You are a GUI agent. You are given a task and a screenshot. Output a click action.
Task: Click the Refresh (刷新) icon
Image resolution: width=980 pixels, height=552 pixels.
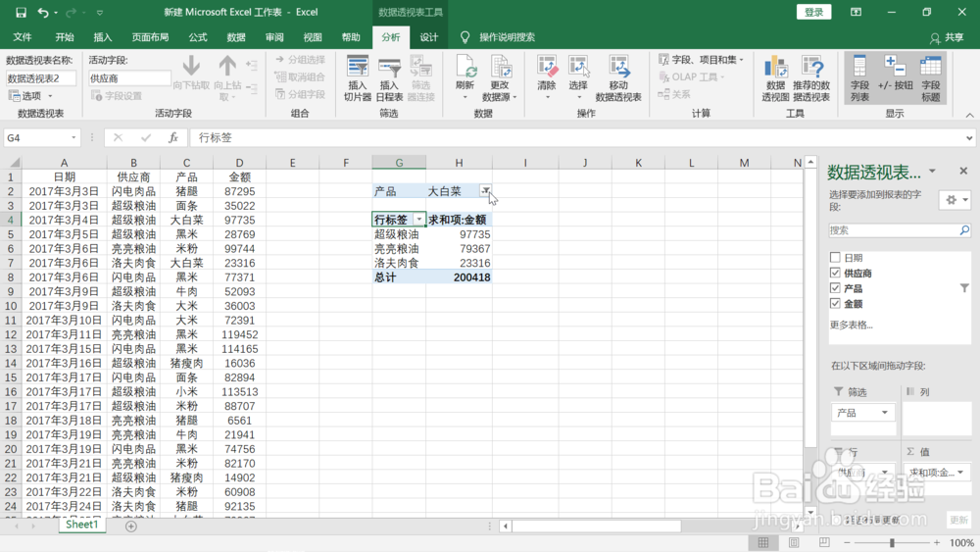pyautogui.click(x=465, y=78)
